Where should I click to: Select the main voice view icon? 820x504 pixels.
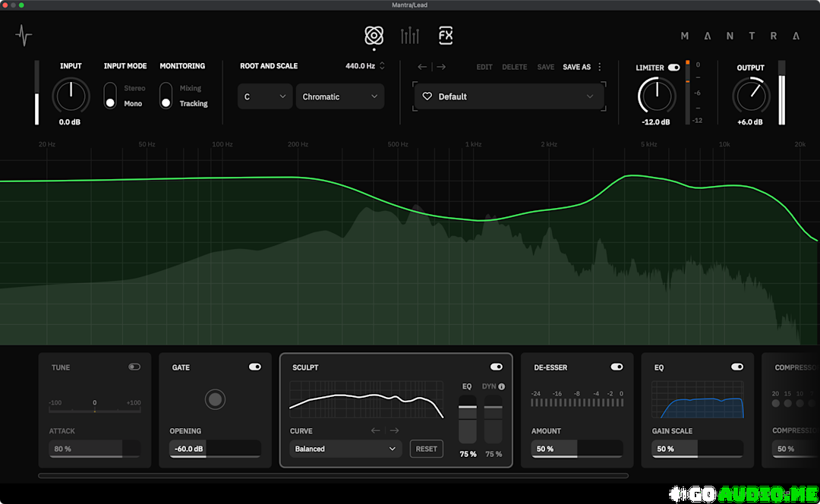(374, 35)
